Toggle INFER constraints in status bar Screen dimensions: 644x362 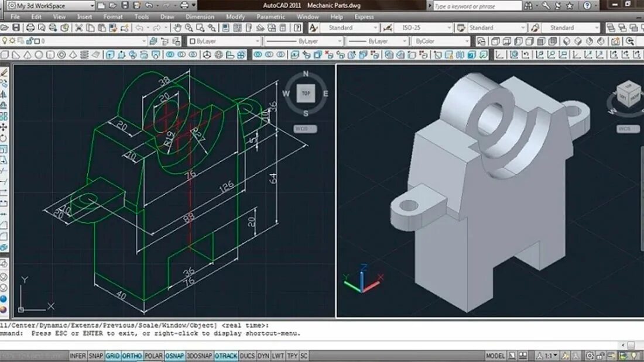(78, 356)
